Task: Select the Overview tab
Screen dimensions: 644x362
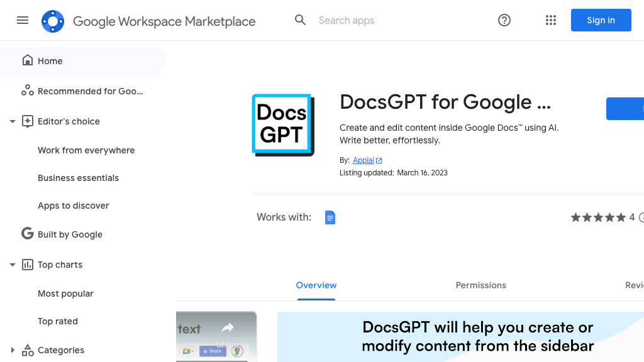Action: click(x=316, y=285)
